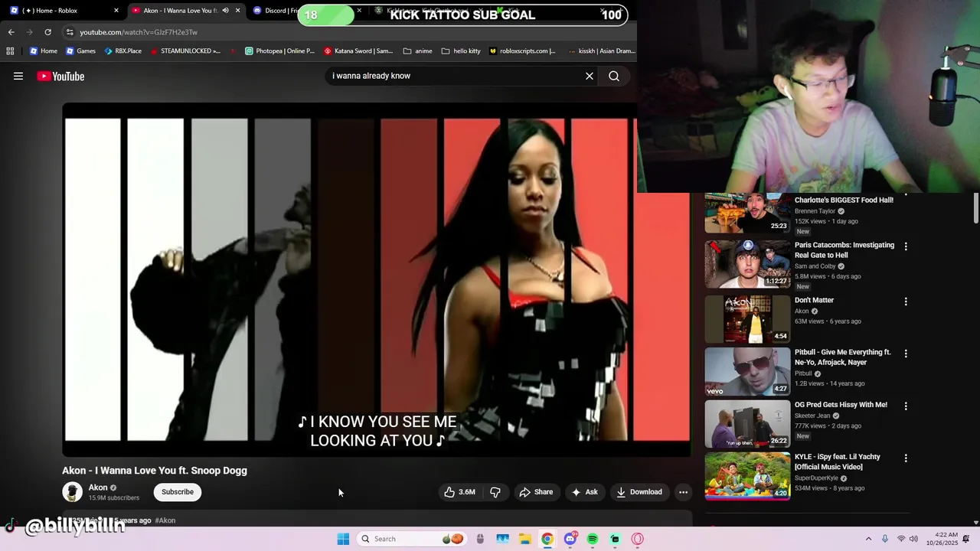Image resolution: width=980 pixels, height=551 pixels.
Task: Open KYLE iSpy video thumbnail
Action: tap(747, 476)
